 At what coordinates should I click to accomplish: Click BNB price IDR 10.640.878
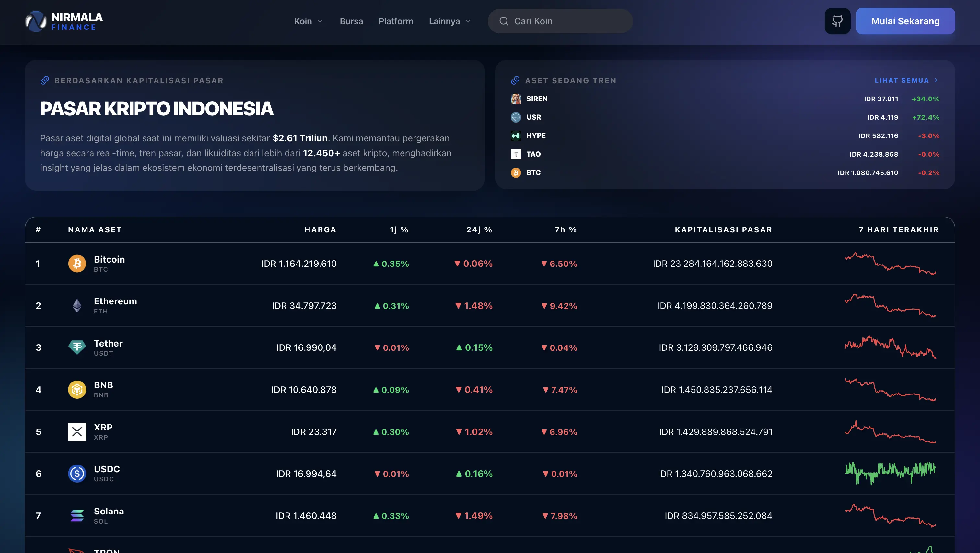pyautogui.click(x=304, y=390)
